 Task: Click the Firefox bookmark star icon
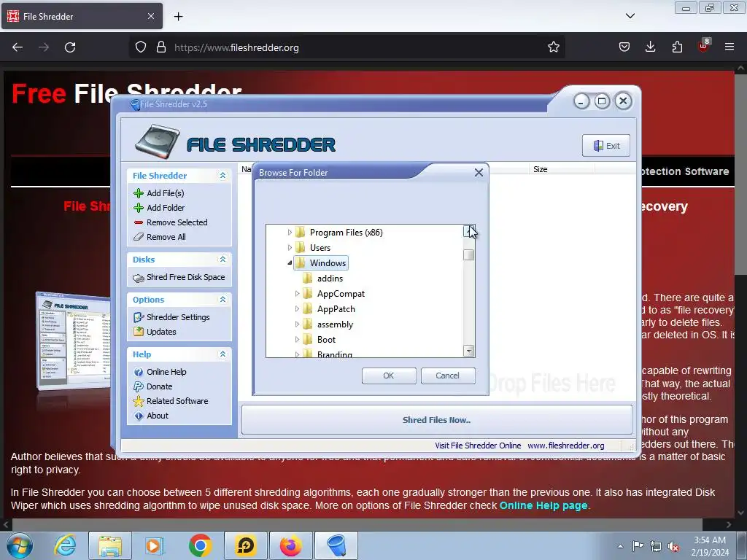pos(554,47)
